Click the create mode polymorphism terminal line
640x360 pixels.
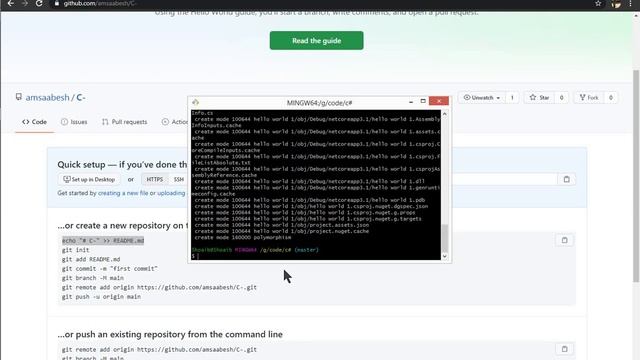(243, 237)
